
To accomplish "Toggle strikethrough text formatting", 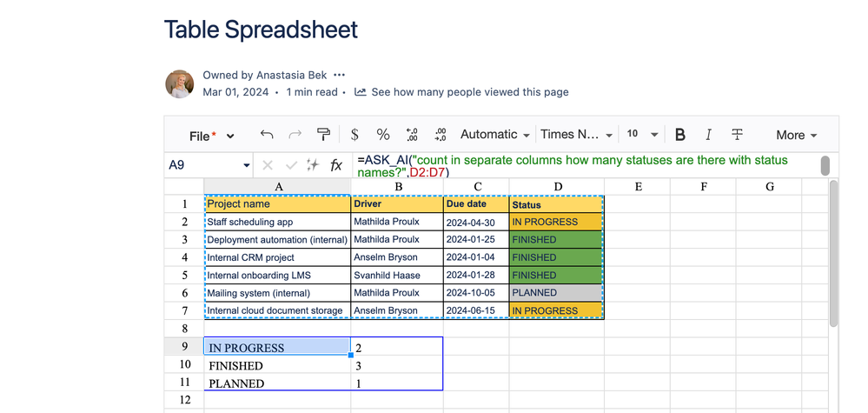I will click(x=737, y=135).
